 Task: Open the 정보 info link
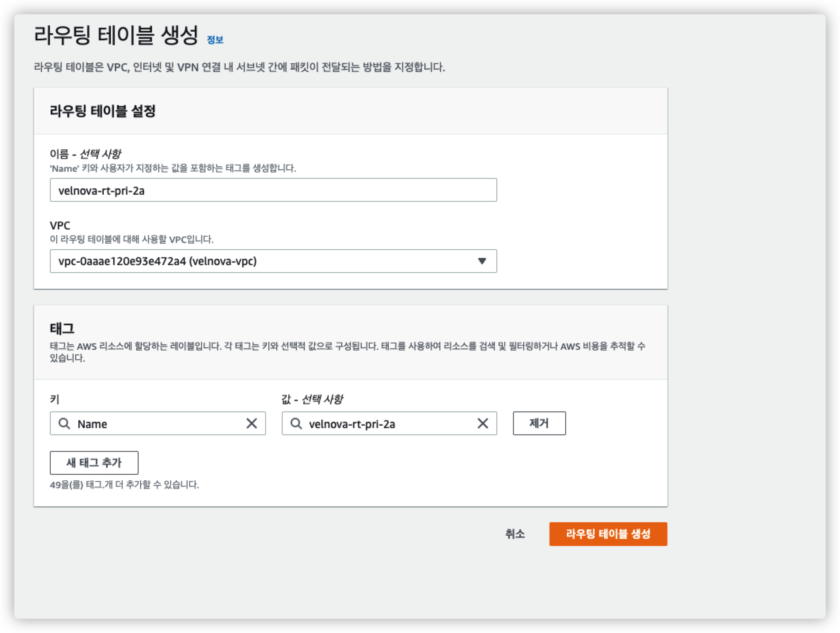pos(215,40)
